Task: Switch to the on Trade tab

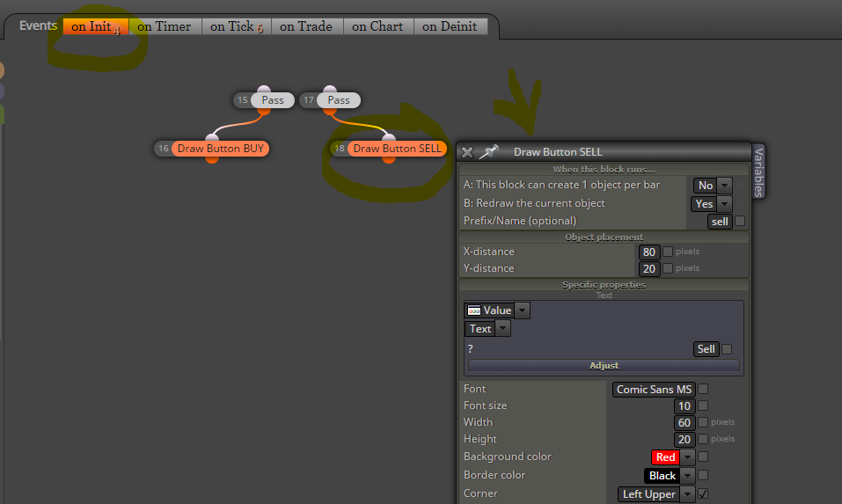Action: click(306, 26)
